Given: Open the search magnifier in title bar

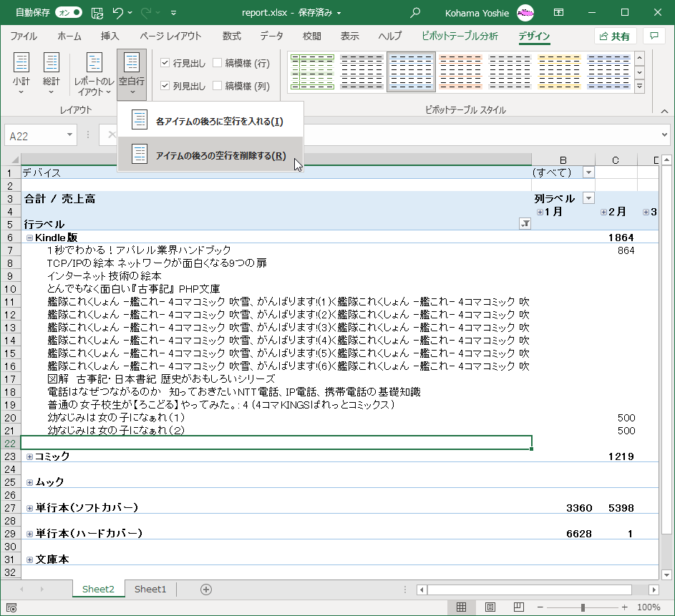Looking at the screenshot, I should [x=415, y=13].
